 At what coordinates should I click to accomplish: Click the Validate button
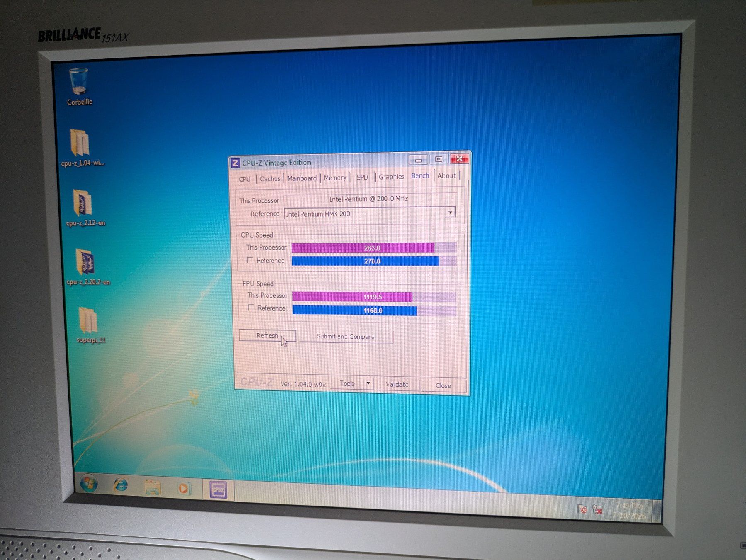click(x=397, y=384)
